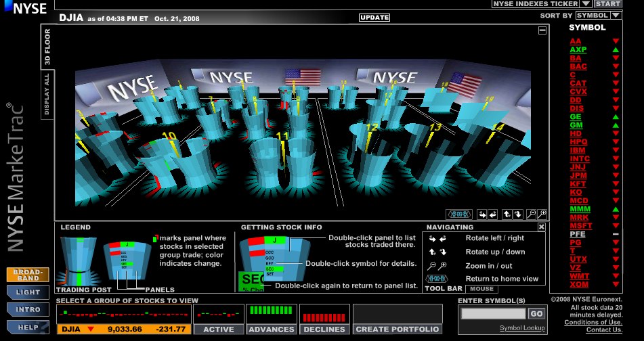The image size is (644, 341).
Task: Minimize the 3D floor view panel
Action: tap(542, 30)
